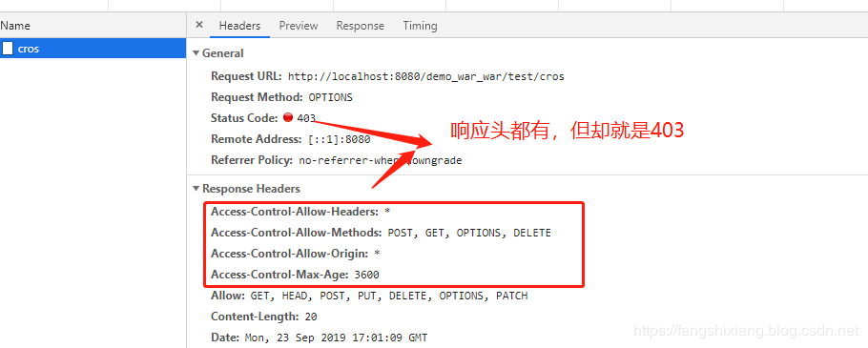Click the Access-Control-Allow-Methods header line
Screen dimensions: 868x348
click(x=381, y=233)
